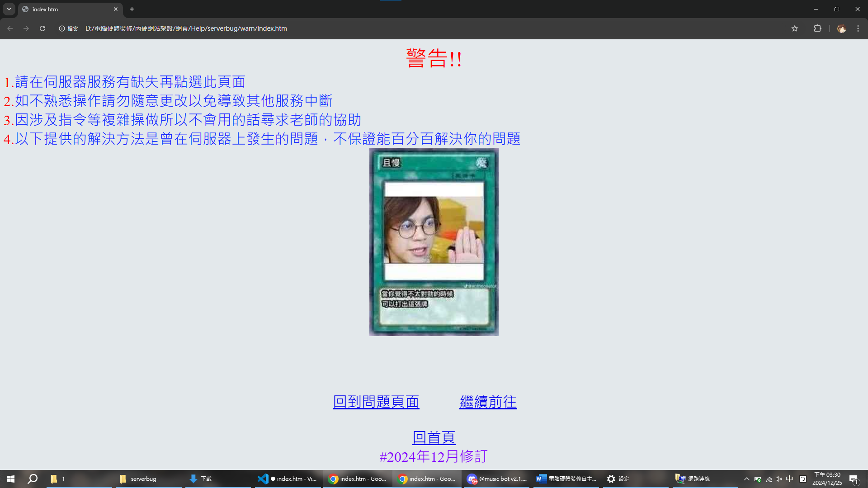The height and width of the screenshot is (488, 868).
Task: Open the 網路連線 network connections window
Action: point(705,479)
